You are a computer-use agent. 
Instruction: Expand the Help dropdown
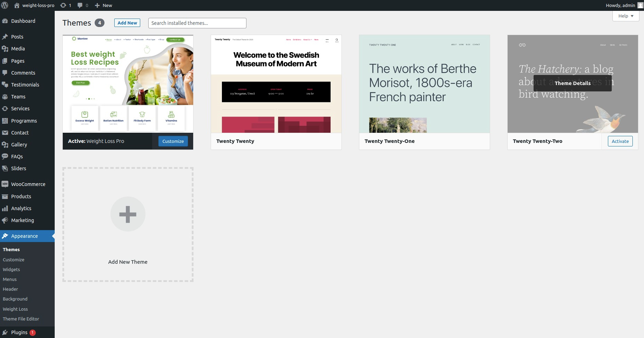click(x=626, y=16)
